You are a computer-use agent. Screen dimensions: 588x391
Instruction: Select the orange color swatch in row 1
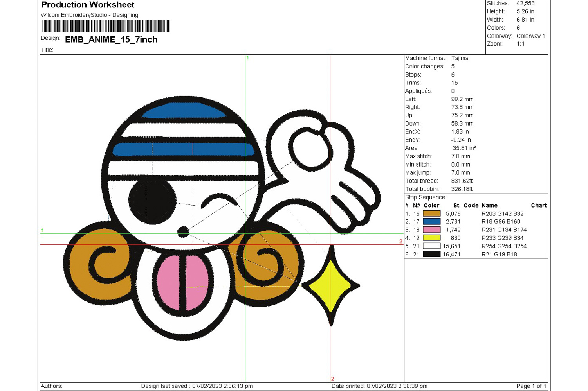pos(431,213)
